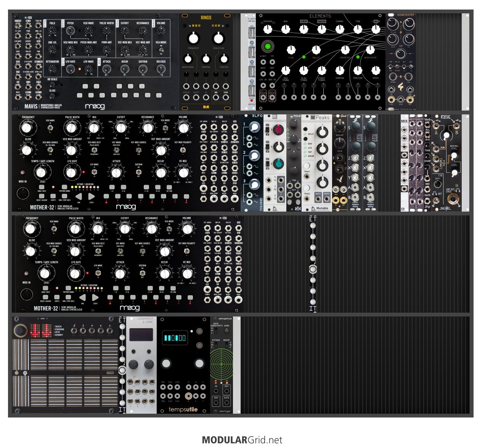The height and width of the screenshot is (448, 485).
Task: Click the Ornament & Crime display screen
Action: (141, 335)
